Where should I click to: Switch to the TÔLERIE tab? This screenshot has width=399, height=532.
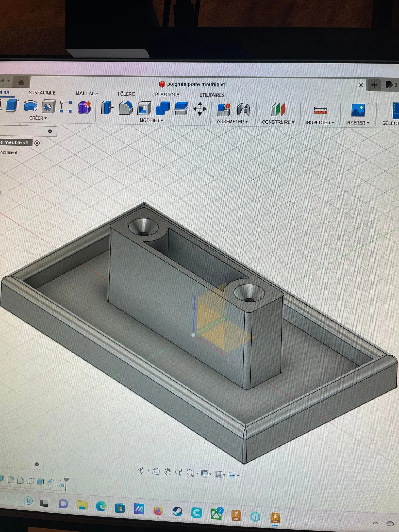coord(126,94)
